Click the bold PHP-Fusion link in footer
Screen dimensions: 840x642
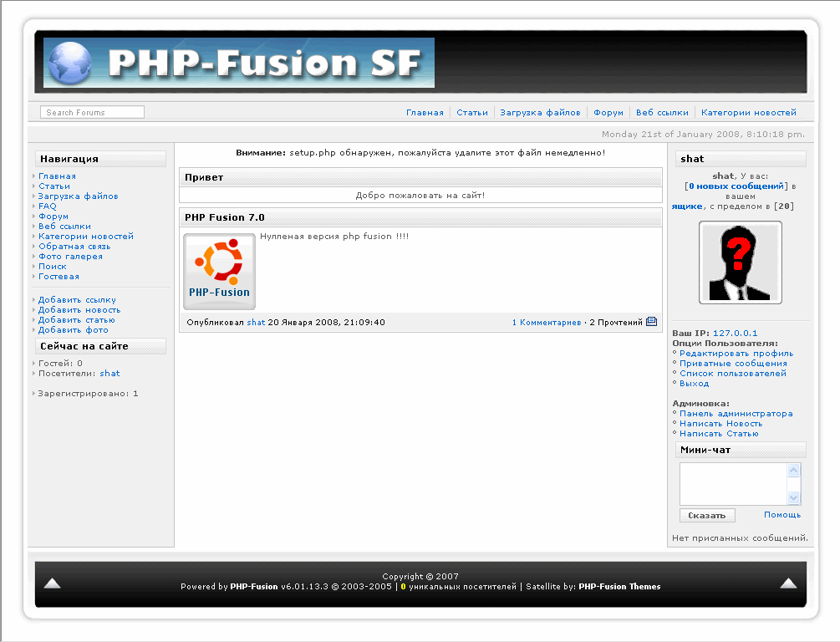click(254, 587)
